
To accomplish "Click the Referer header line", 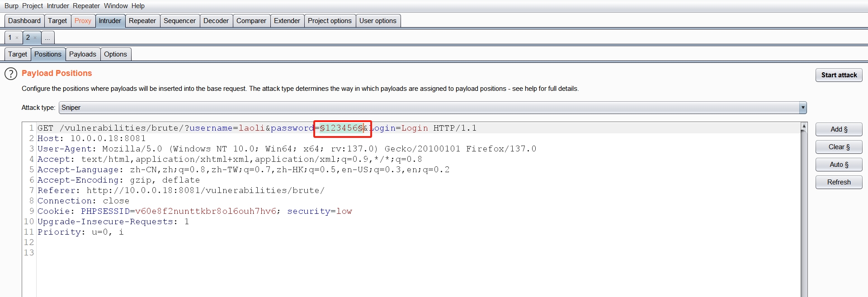I will click(181, 191).
